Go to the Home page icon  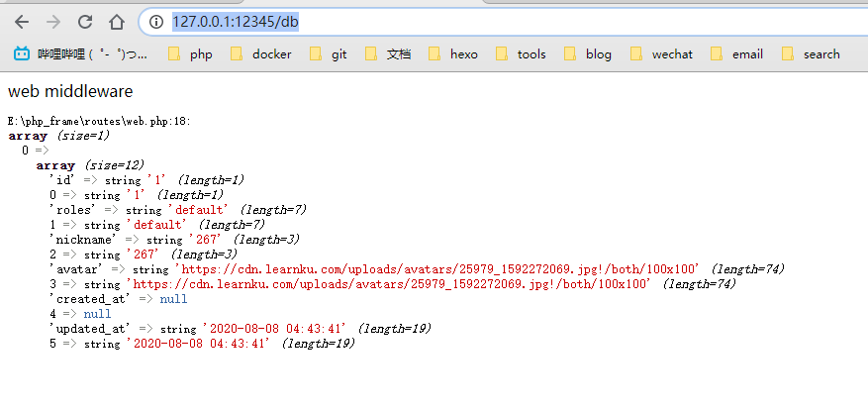(116, 22)
